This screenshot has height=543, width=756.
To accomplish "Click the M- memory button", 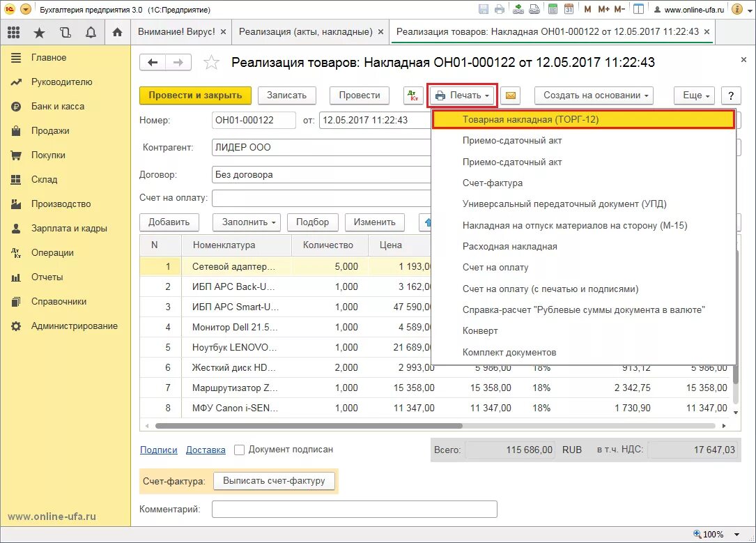I will tap(619, 9).
